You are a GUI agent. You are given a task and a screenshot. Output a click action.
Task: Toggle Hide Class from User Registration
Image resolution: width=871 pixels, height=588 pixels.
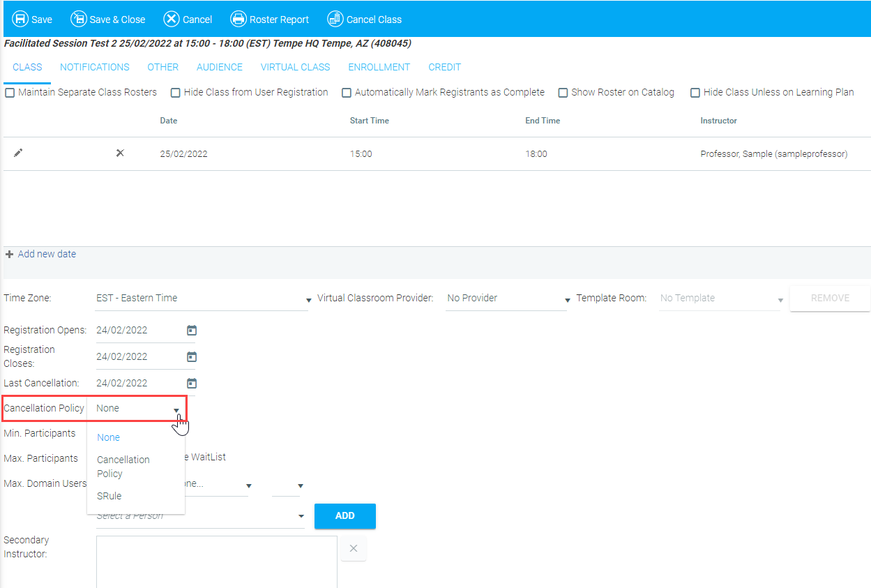point(176,93)
